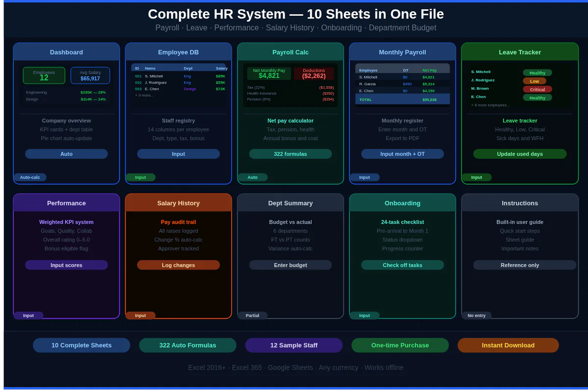Select the One-time Purchase pill
Viewport: 588px width, 392px height.
pyautogui.click(x=400, y=345)
